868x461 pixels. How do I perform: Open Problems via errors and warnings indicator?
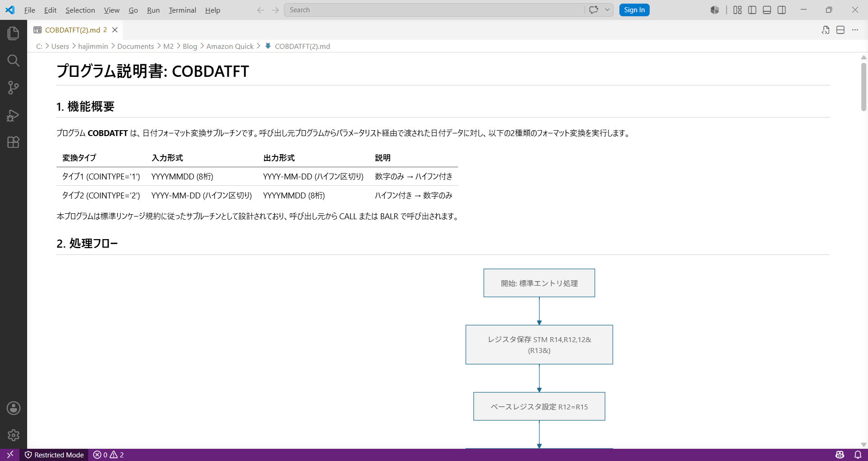pos(108,455)
